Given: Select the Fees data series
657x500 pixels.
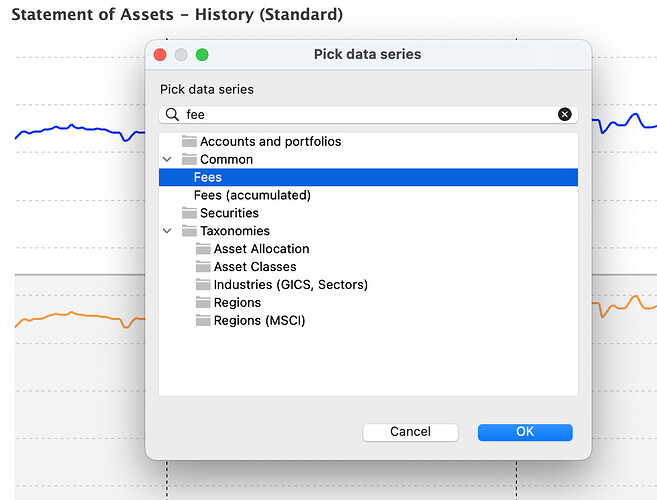Looking at the screenshot, I should (208, 177).
